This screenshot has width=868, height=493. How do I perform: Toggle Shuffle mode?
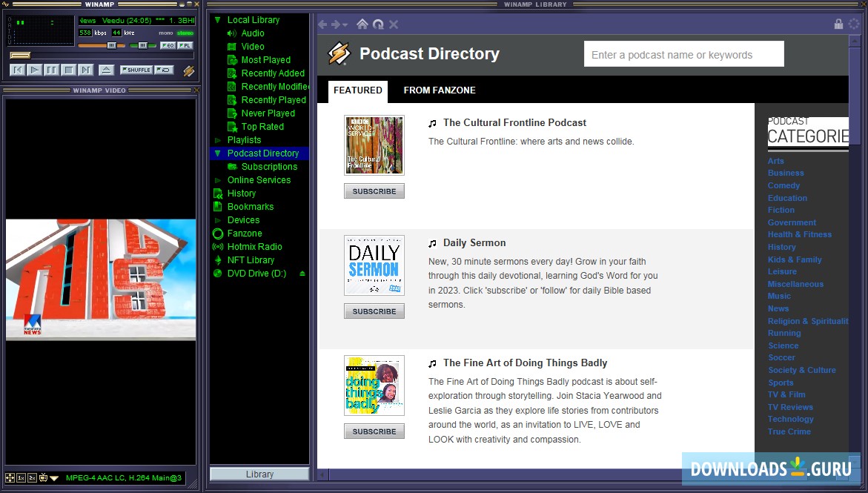[136, 70]
